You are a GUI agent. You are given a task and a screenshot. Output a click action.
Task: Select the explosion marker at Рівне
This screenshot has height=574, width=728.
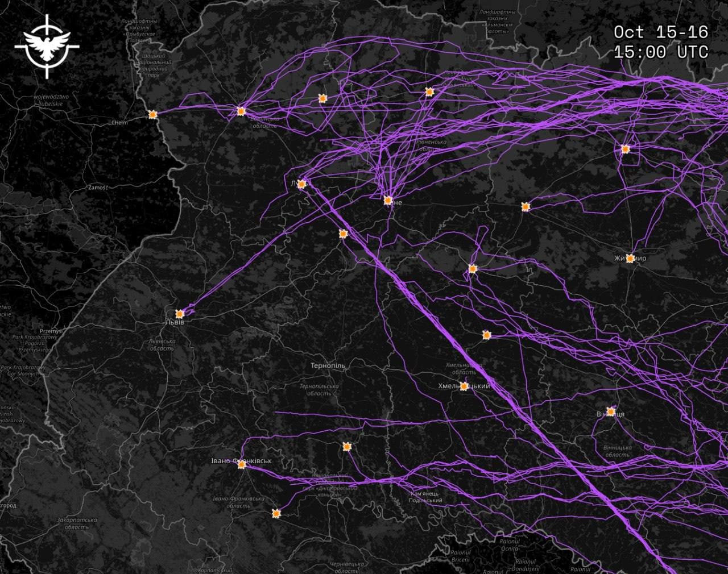[388, 200]
